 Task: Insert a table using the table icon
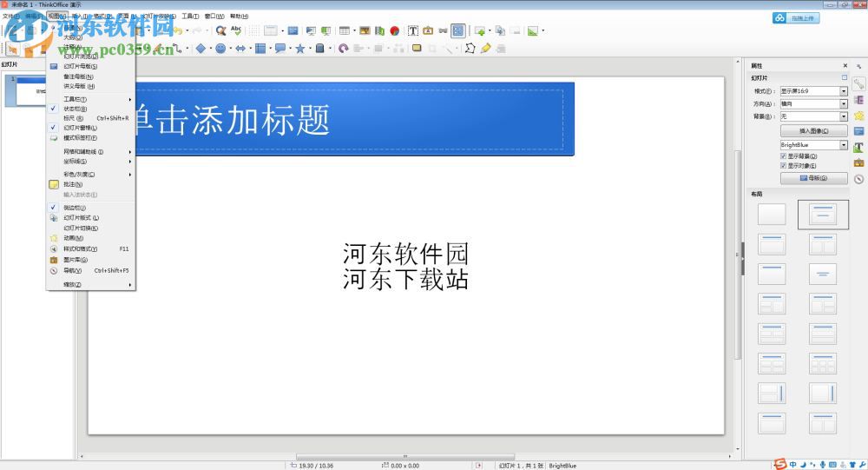pyautogui.click(x=345, y=30)
